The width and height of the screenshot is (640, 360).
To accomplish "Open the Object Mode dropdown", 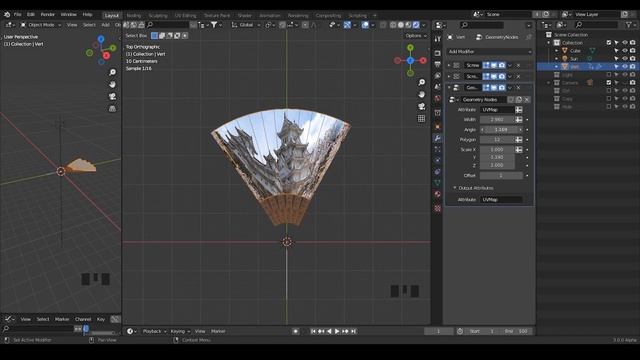I will pos(40,25).
